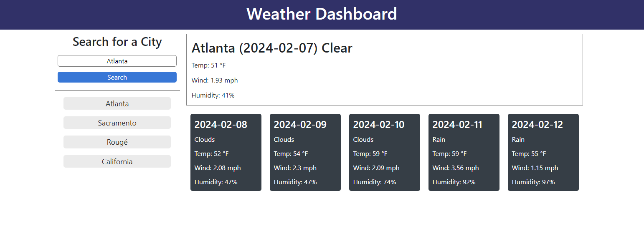
Task: Select the 2024-02-08 forecast card date
Action: pyautogui.click(x=221, y=125)
